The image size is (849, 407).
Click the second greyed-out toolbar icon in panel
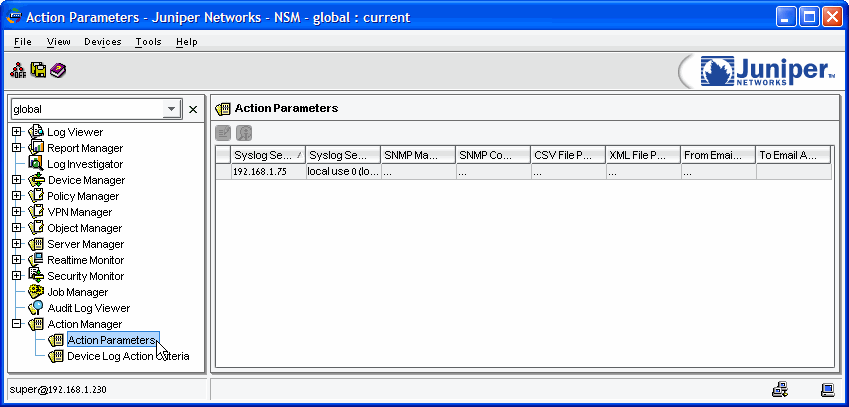tap(244, 133)
